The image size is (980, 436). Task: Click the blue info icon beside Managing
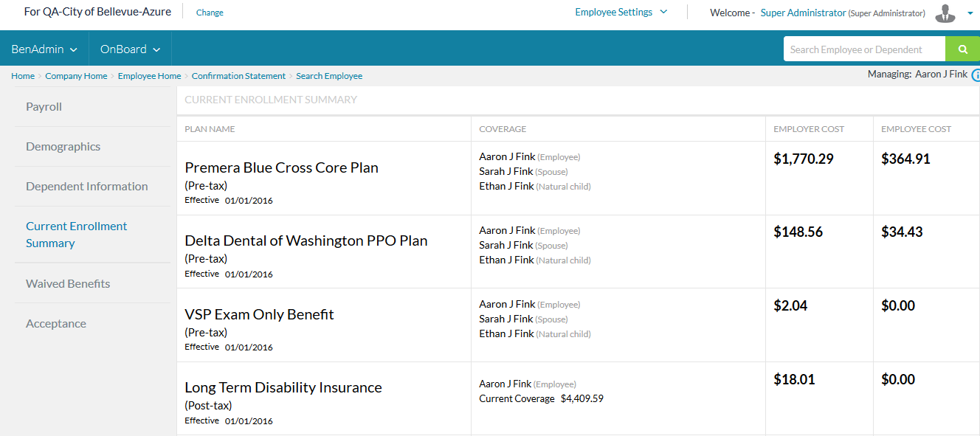pos(976,75)
